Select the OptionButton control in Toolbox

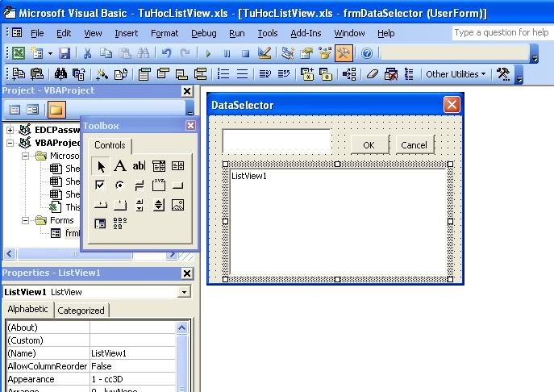(119, 186)
